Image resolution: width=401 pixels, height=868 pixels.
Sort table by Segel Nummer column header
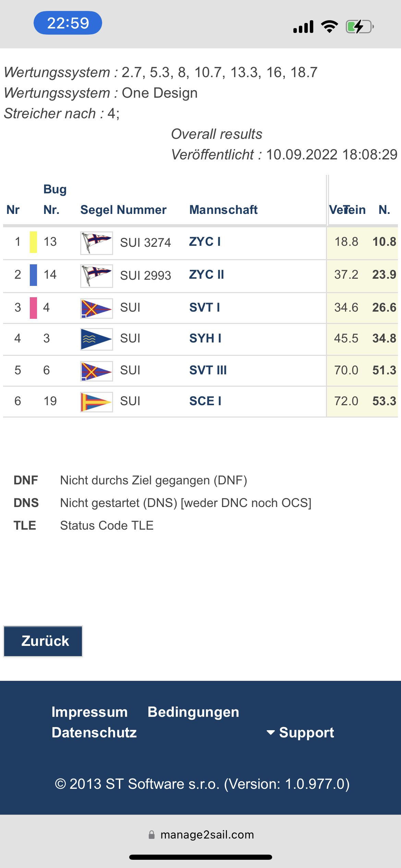[123, 210]
